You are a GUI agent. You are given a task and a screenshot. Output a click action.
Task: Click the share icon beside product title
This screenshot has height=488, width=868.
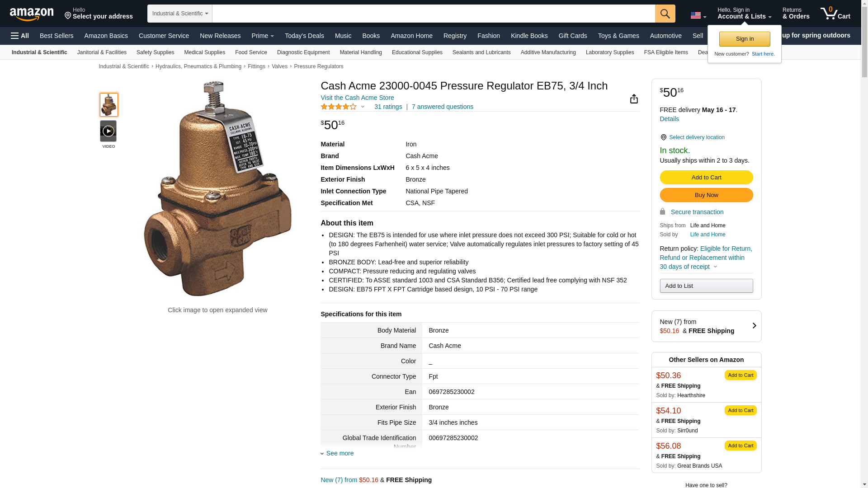click(x=634, y=99)
